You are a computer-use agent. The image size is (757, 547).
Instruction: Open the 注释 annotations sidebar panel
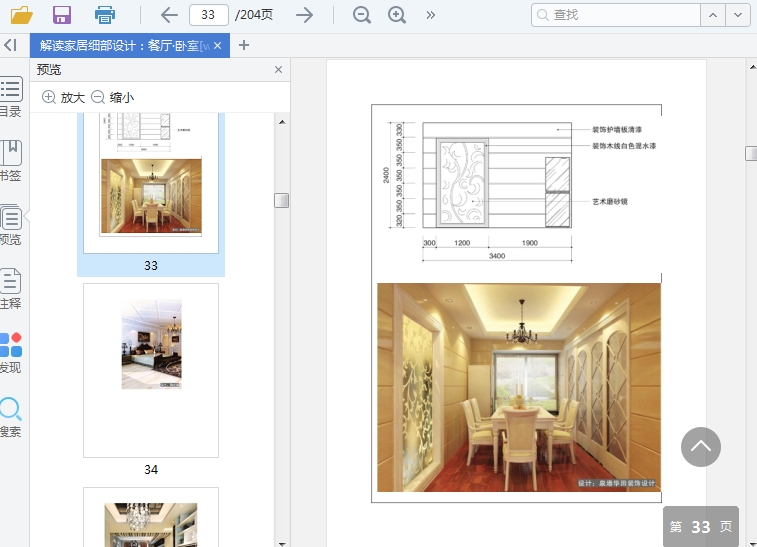click(x=11, y=288)
